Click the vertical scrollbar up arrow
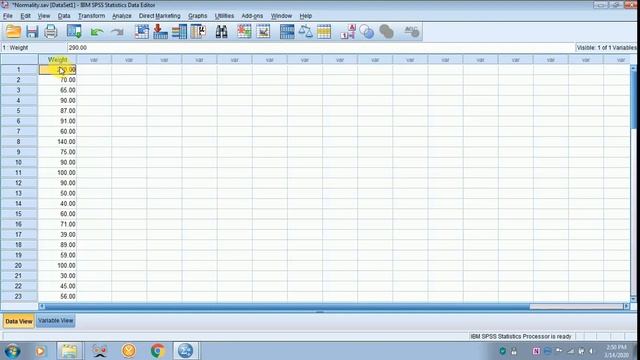The width and height of the screenshot is (640, 360). (x=633, y=68)
